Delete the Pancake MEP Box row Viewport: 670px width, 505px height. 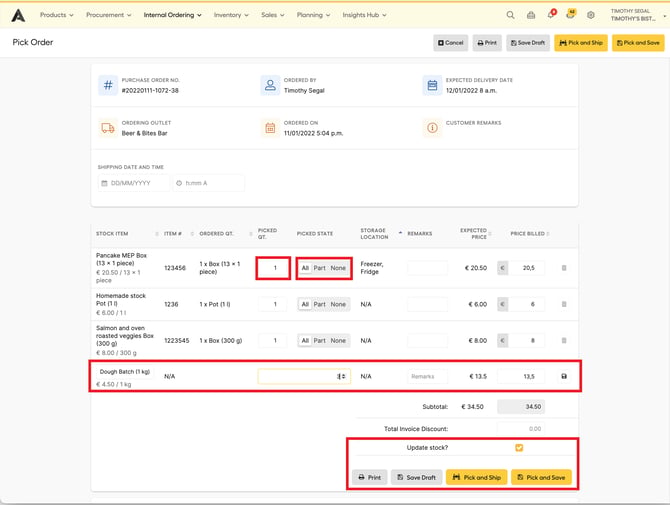[564, 268]
